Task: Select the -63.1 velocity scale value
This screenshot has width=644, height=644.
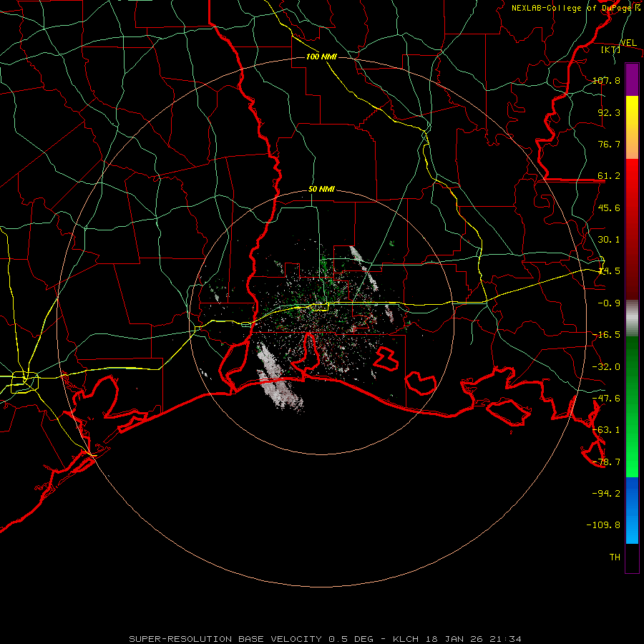Action: coord(606,430)
